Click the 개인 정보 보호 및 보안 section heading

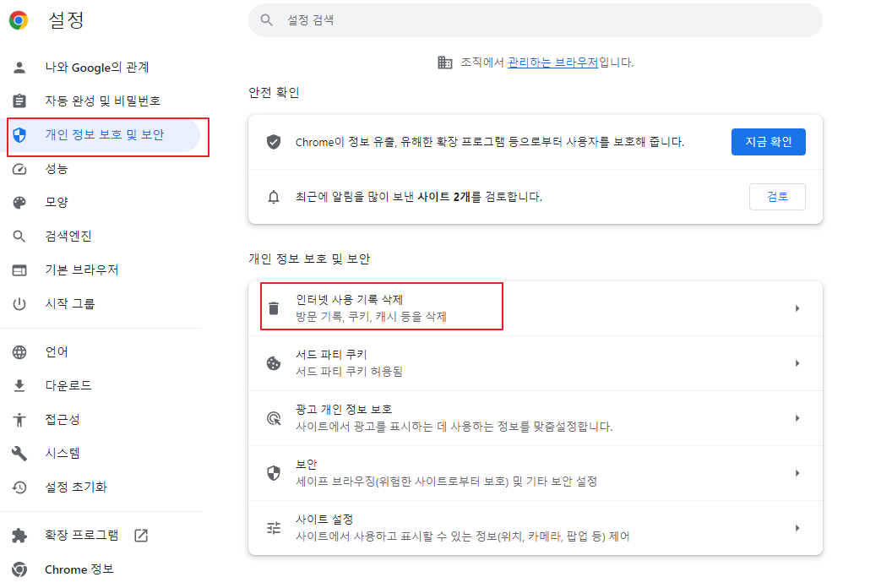coord(310,259)
